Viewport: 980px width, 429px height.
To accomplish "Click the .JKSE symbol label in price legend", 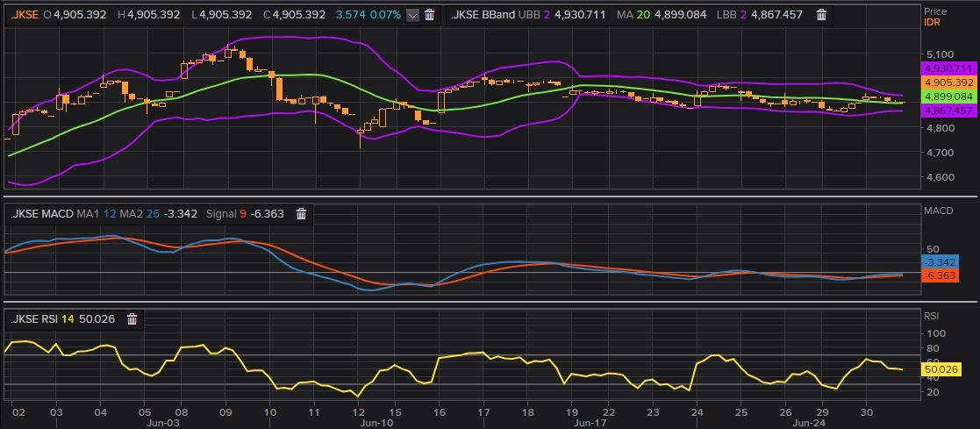I will pyautogui.click(x=25, y=15).
